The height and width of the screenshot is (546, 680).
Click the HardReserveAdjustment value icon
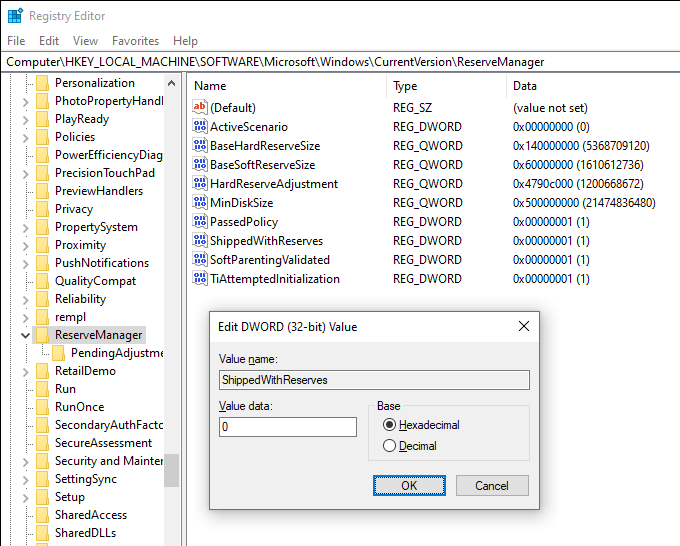click(x=199, y=183)
